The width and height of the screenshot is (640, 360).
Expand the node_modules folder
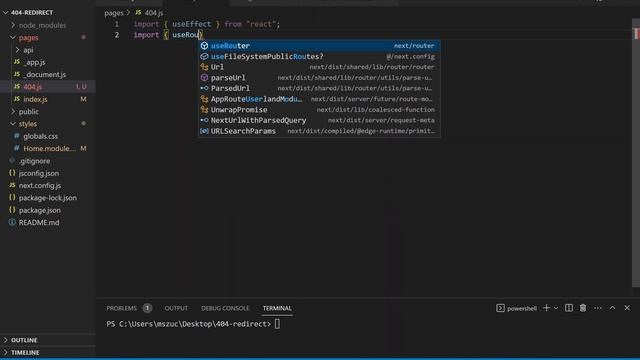click(x=13, y=25)
